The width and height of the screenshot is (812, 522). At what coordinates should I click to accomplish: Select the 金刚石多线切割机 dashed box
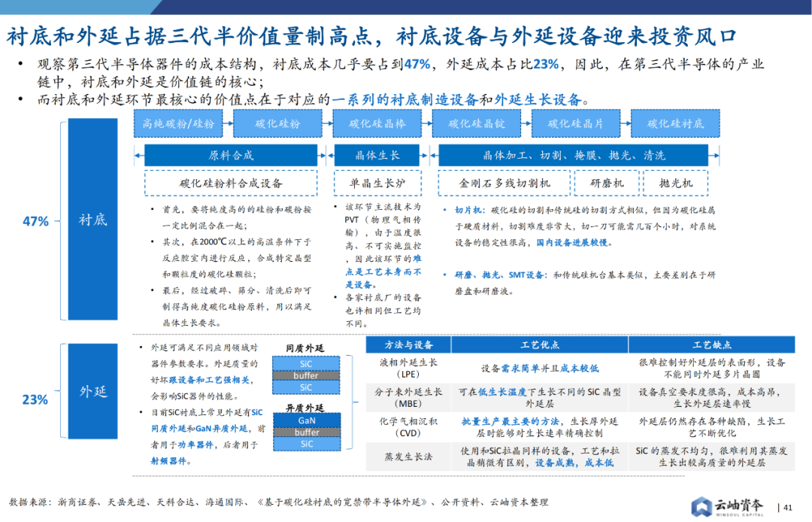(x=504, y=183)
